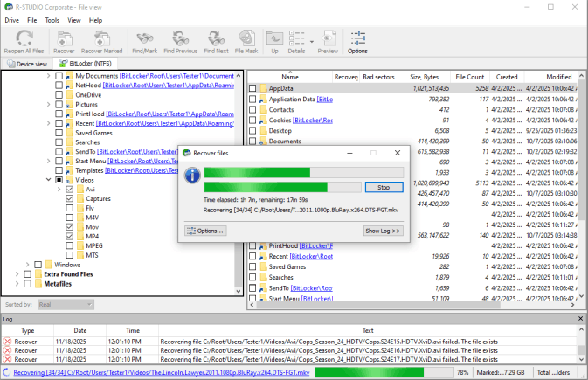588x380 pixels.
Task: Click the Reopen All Files icon
Action: click(23, 41)
